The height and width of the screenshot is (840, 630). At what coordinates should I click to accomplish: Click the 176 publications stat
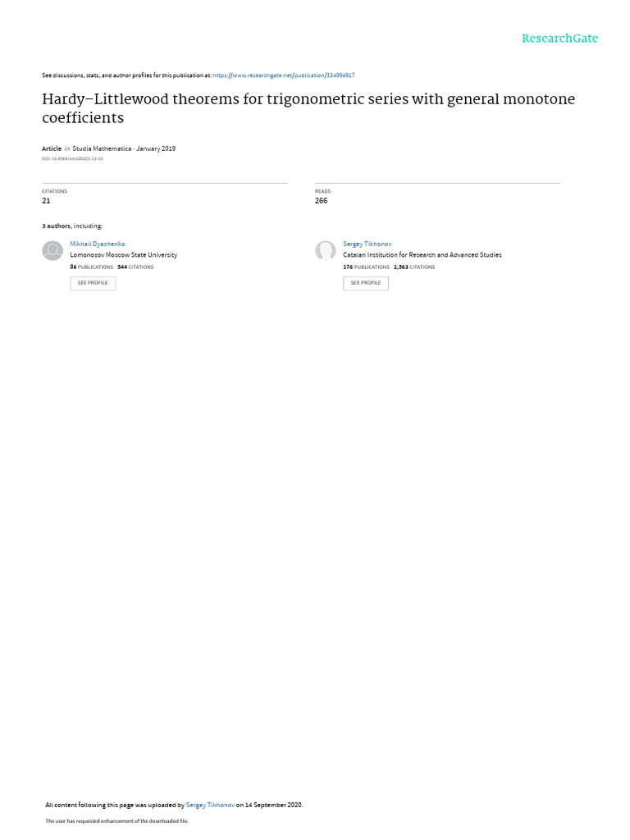(x=367, y=267)
